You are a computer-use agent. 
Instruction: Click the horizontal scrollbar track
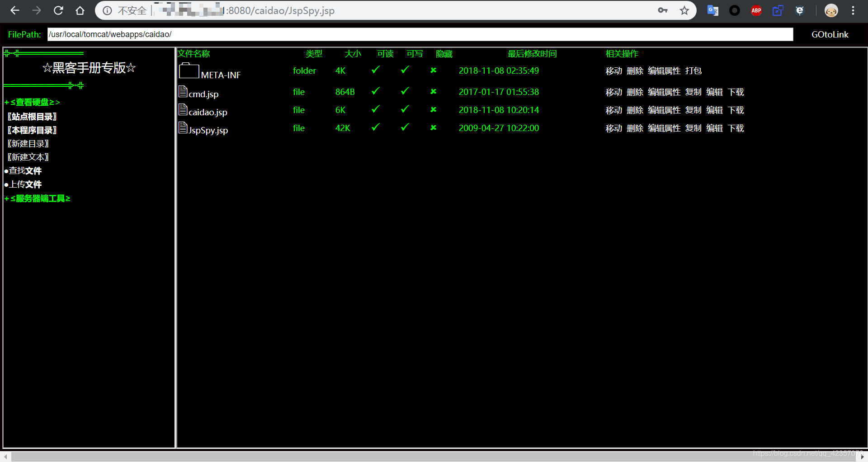433,457
